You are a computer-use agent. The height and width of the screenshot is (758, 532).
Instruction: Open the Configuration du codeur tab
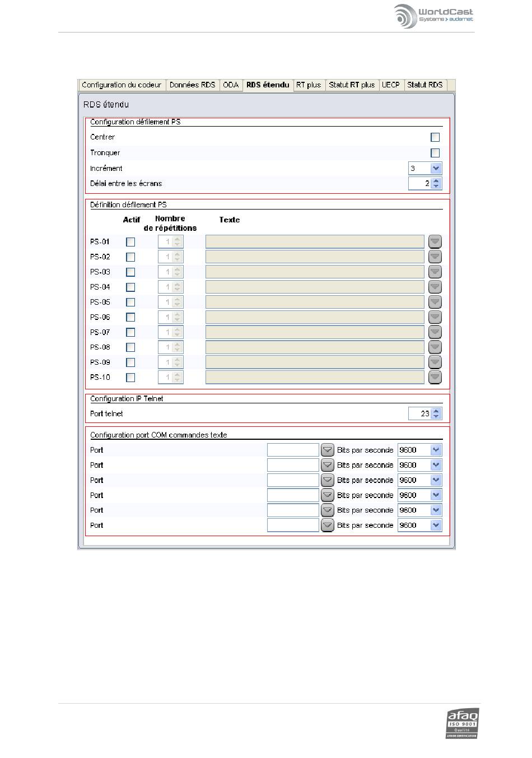(122, 85)
